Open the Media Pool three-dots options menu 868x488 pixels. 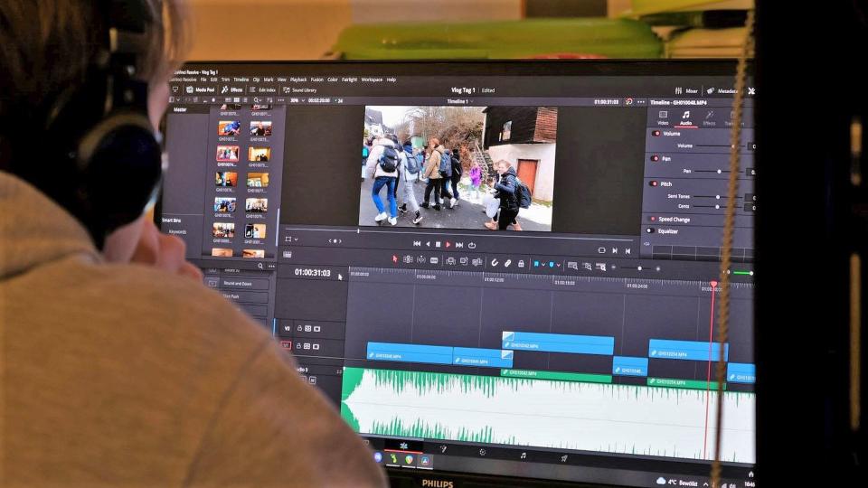[x=281, y=100]
